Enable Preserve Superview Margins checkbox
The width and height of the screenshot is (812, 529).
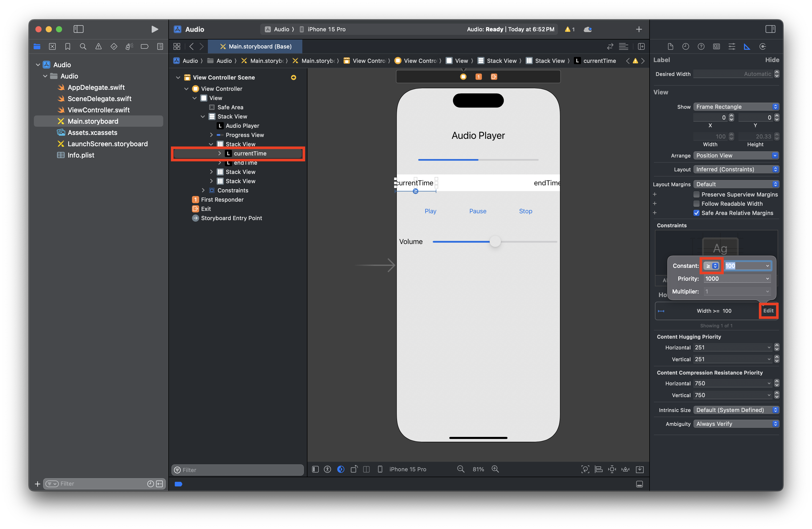[696, 194]
